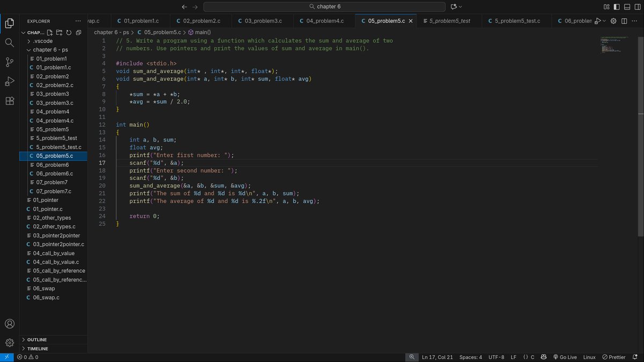
Task: Click the New Folder icon in Explorer
Action: pos(59,32)
